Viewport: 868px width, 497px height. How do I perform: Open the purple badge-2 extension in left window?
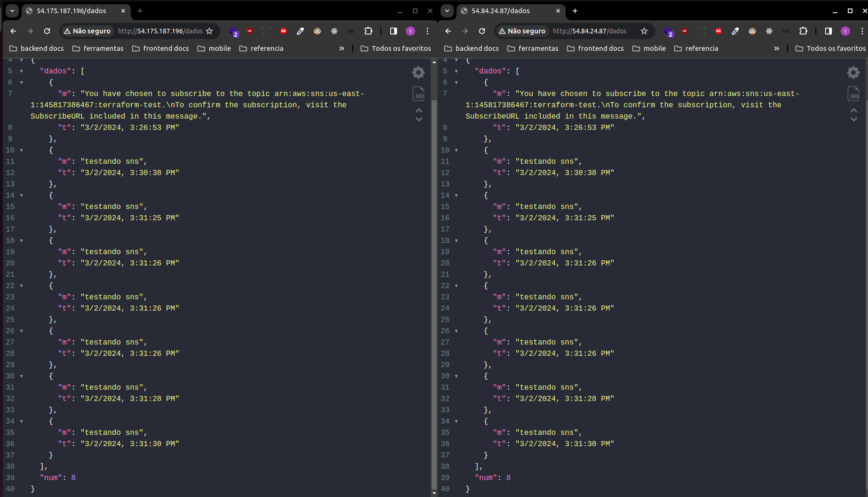[x=234, y=32]
